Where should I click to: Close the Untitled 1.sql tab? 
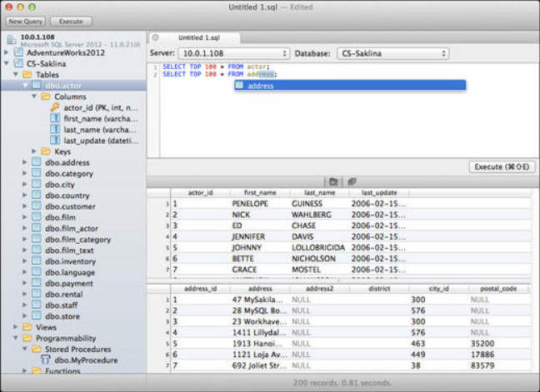[155, 37]
